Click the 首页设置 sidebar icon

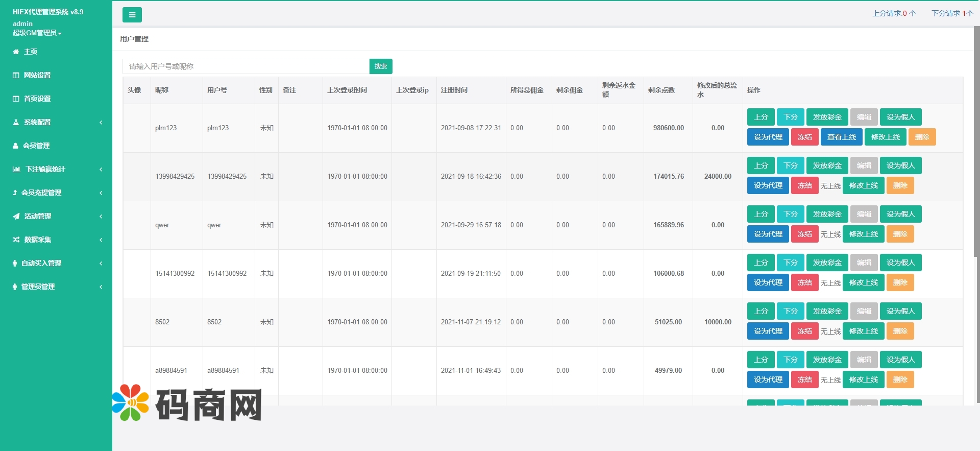[16, 99]
